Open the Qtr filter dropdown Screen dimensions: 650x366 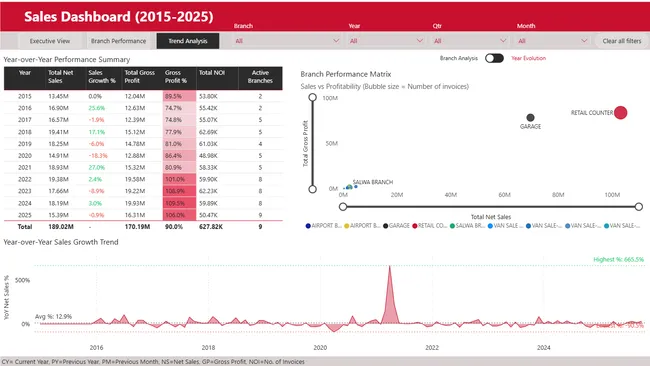pyautogui.click(x=470, y=41)
